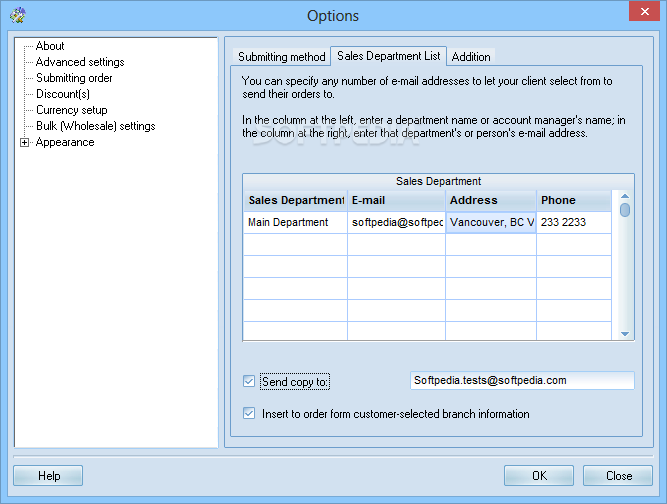Click Address column header
The width and height of the screenshot is (667, 504).
coord(491,200)
